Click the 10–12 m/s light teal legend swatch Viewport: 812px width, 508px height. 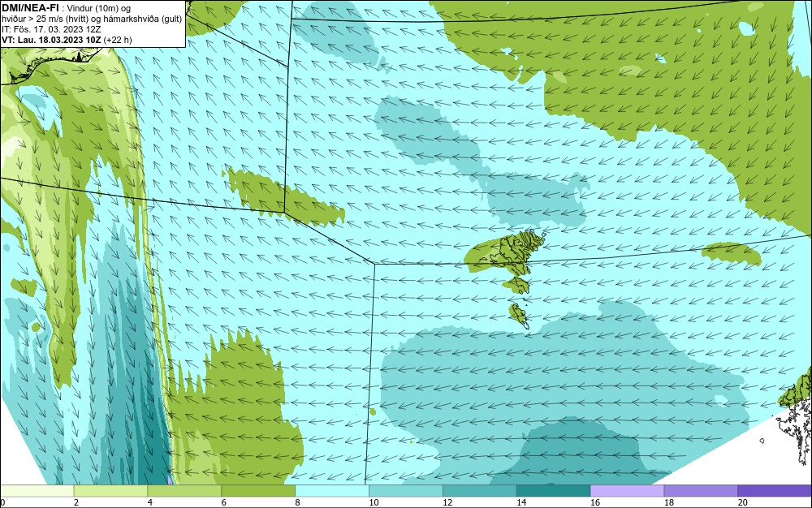coord(406,490)
